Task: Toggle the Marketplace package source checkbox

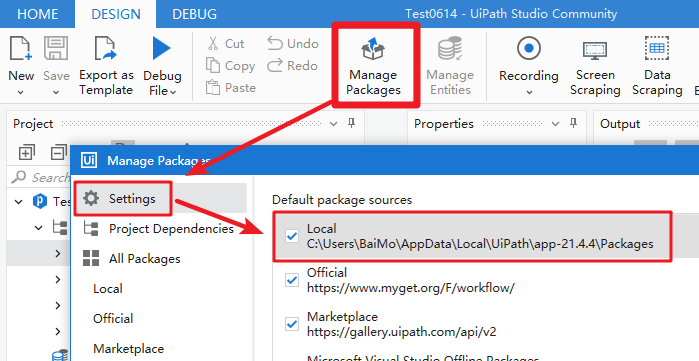Action: click(x=292, y=324)
